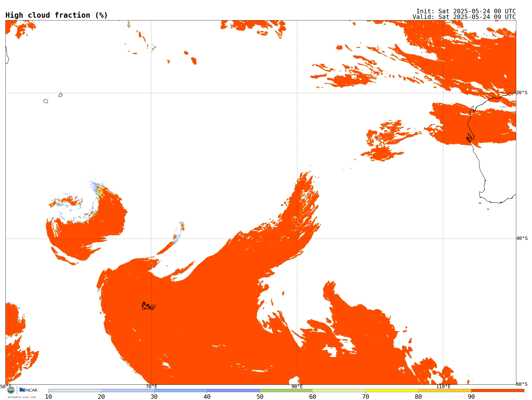The height and width of the screenshot is (400, 532).
Task: Click the colorbar tick label 90
Action: click(x=471, y=397)
